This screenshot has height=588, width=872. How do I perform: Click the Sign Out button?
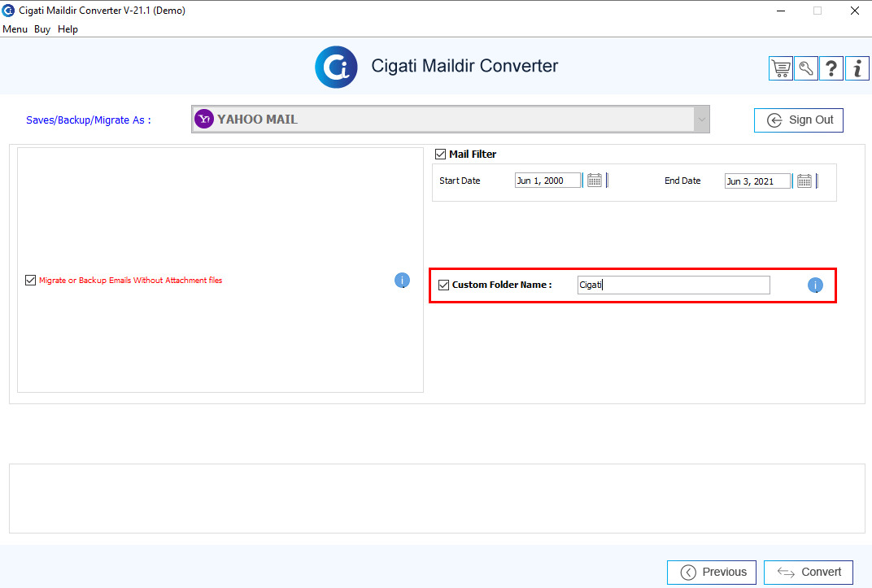[799, 120]
